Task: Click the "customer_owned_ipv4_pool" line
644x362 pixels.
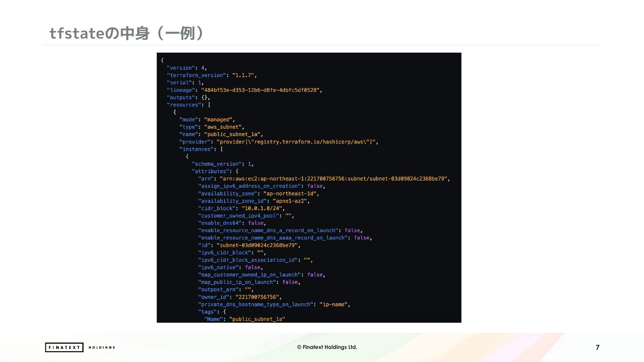Action: [x=246, y=216]
